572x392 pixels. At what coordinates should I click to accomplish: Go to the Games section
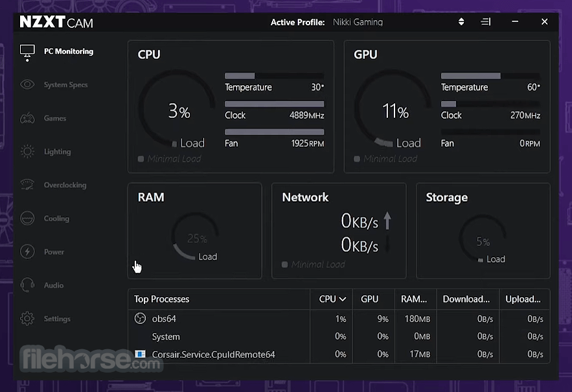click(55, 119)
